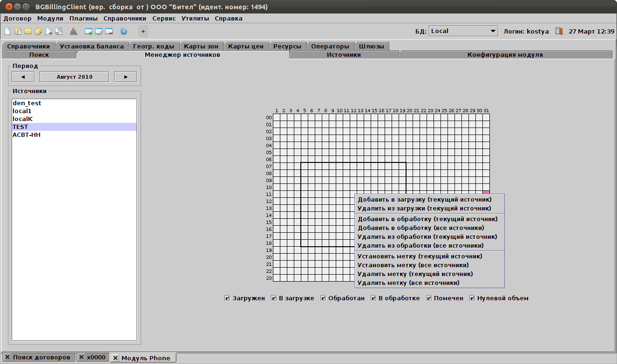
Task: Click the window with green plus icon
Action: click(88, 32)
